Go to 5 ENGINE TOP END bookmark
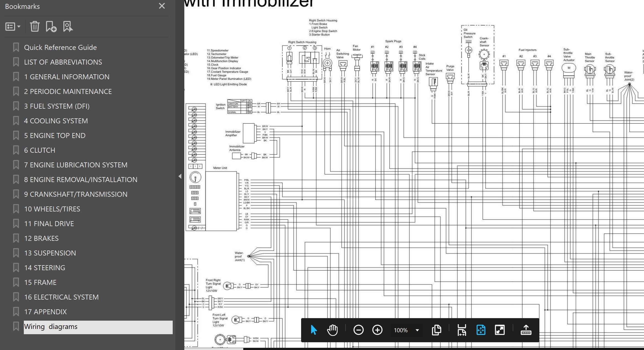The image size is (644, 350). 55,136
